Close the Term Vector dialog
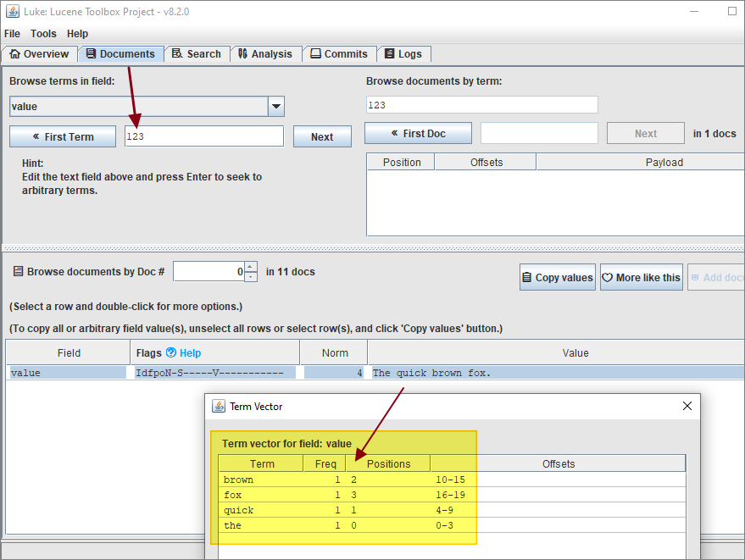 687,407
